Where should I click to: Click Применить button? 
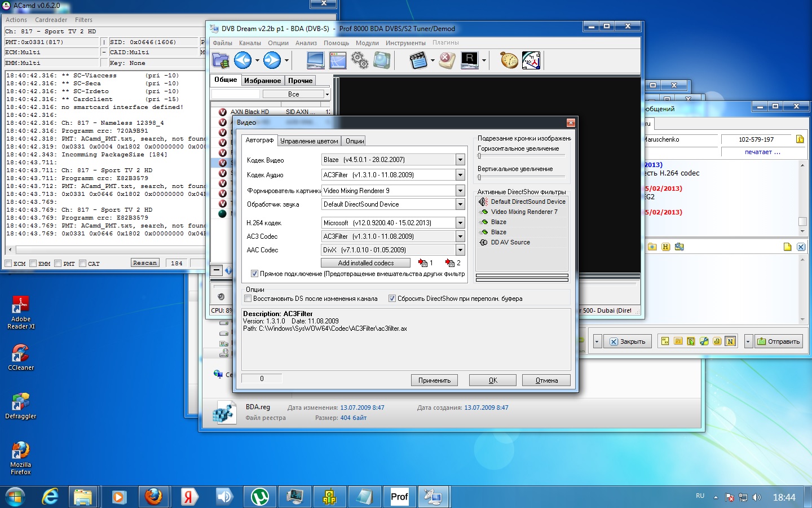pos(434,380)
